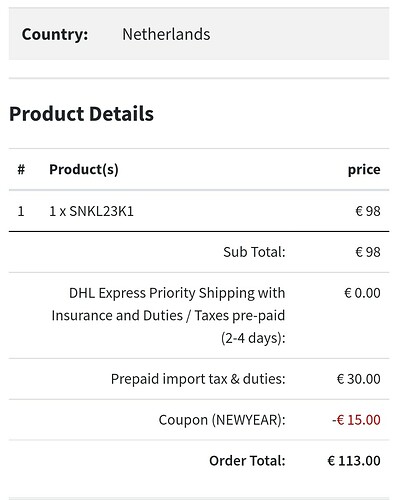Click the € 113.00 order total amount
The width and height of the screenshot is (412, 500).
tap(354, 461)
